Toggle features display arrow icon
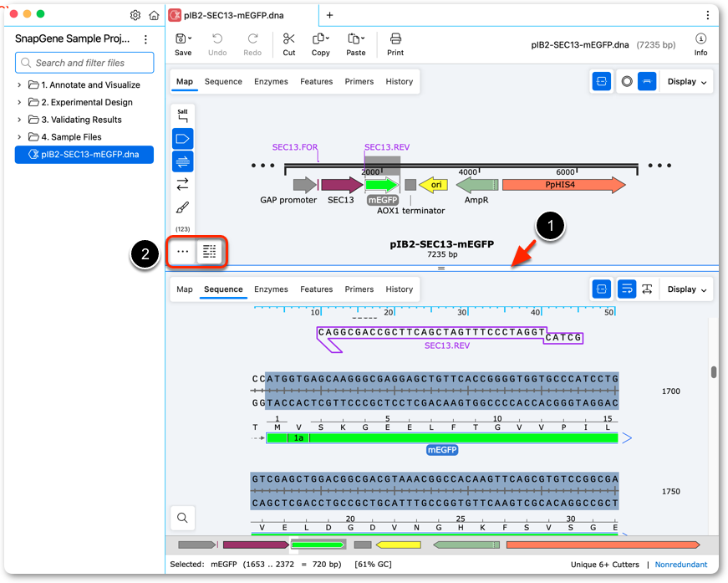This screenshot has height=583, width=728. coord(183,139)
